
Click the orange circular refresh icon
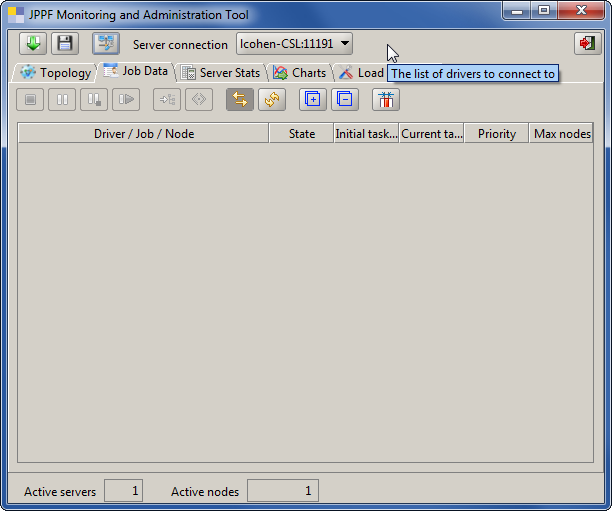[x=272, y=100]
